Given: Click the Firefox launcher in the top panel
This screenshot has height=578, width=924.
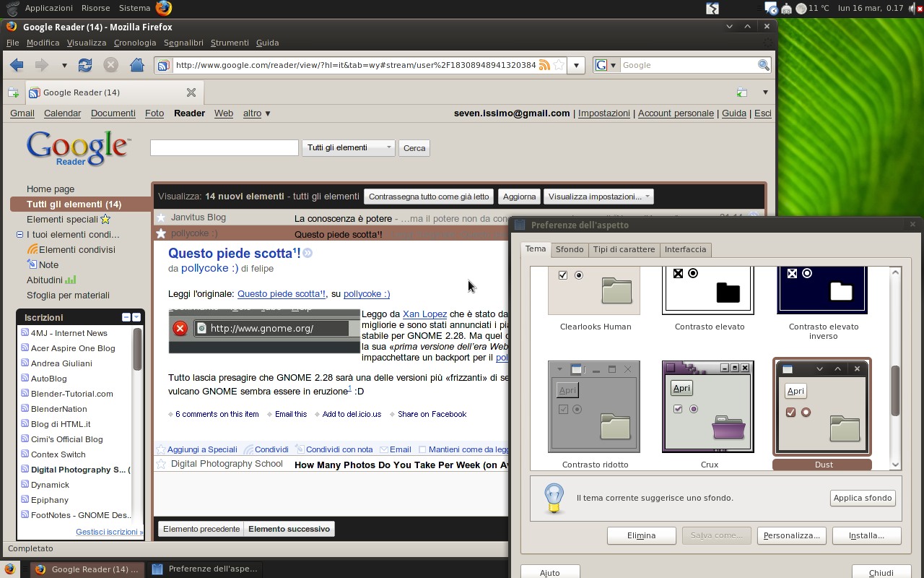Looking at the screenshot, I should click(x=164, y=8).
